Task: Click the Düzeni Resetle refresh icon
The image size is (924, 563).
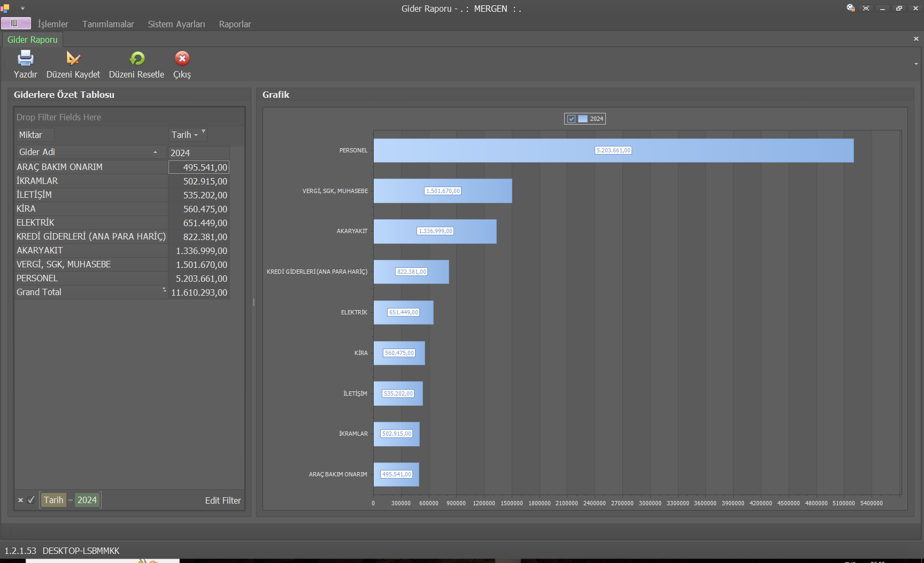Action: pos(137,58)
